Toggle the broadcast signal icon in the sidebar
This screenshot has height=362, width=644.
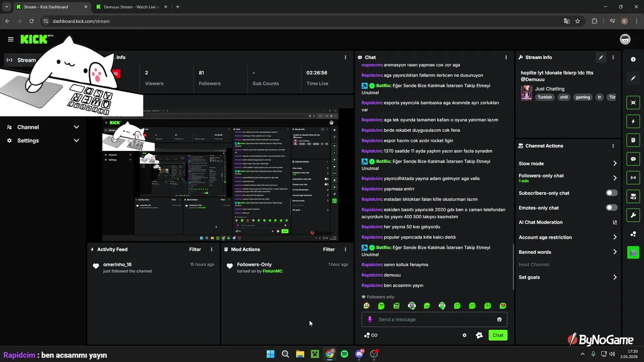pyautogui.click(x=633, y=177)
